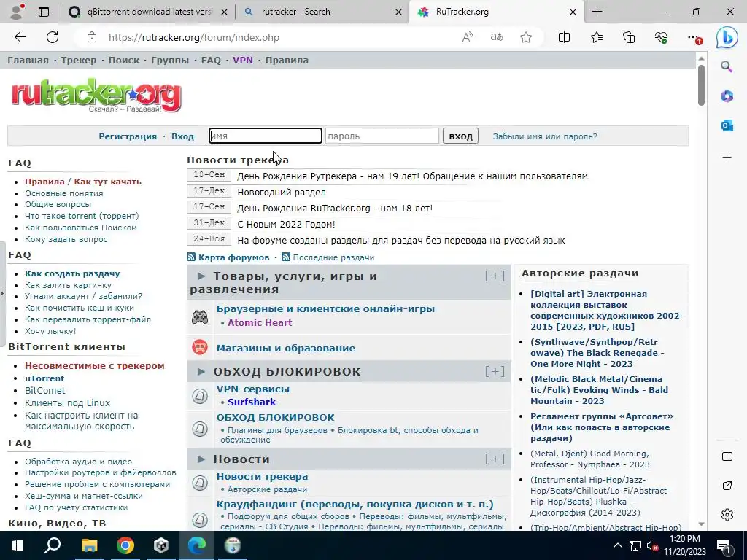Open Windows notification center icon
This screenshot has height=560, width=747.
click(724, 546)
